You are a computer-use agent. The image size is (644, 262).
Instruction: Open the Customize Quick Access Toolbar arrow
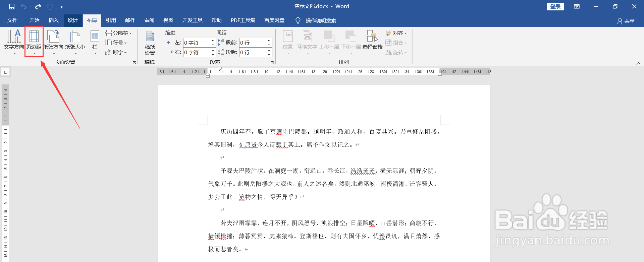coord(61,7)
